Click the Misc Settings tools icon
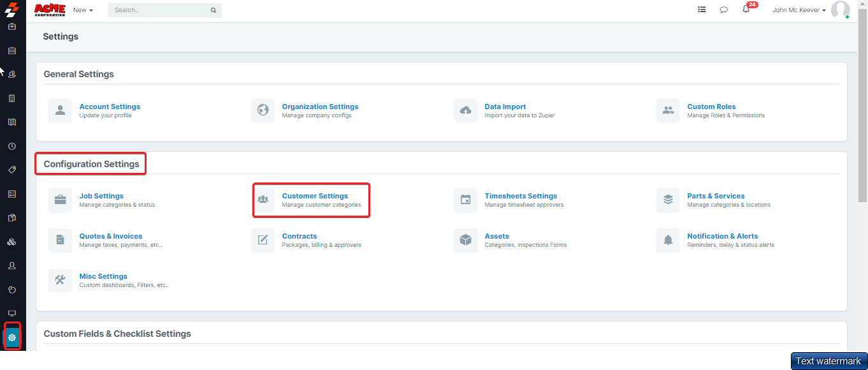The width and height of the screenshot is (868, 370). tap(60, 280)
